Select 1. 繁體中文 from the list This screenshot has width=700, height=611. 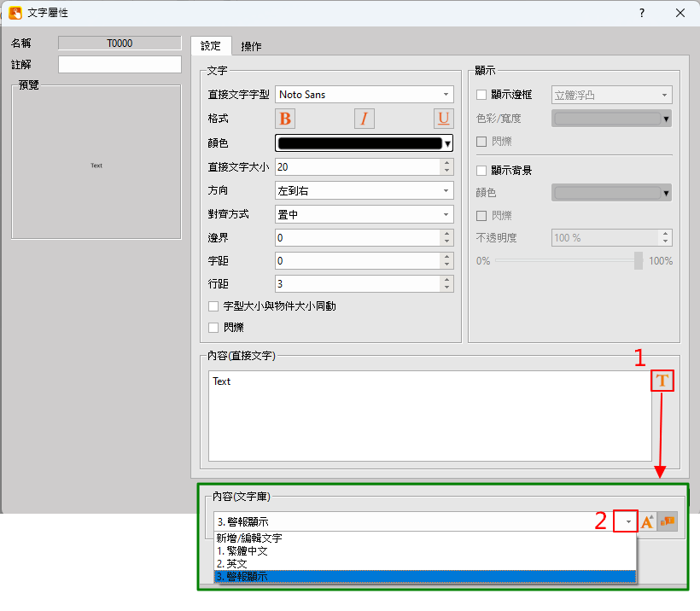[242, 551]
